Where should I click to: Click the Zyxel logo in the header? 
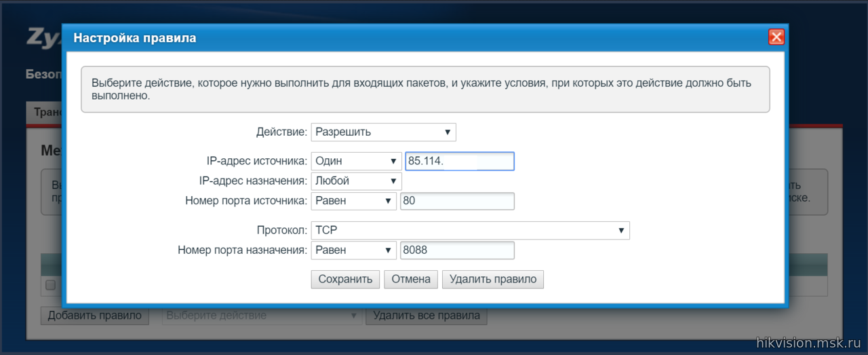click(44, 37)
